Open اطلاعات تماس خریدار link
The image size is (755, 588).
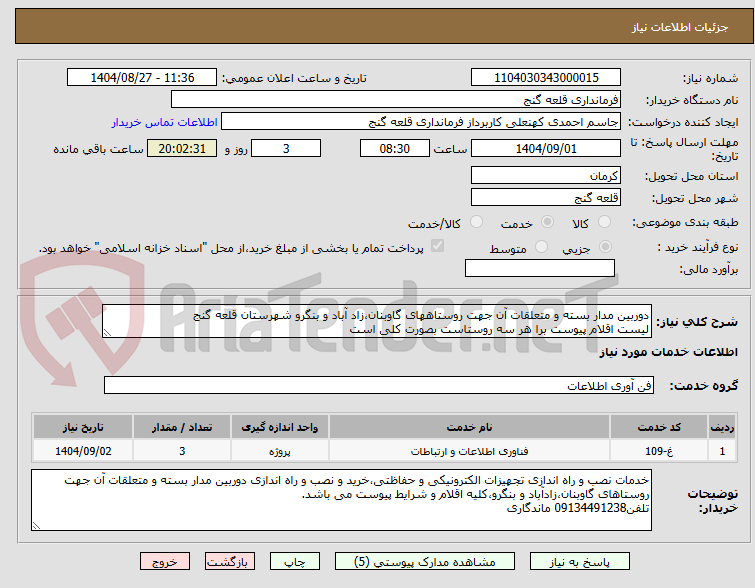click(x=165, y=122)
